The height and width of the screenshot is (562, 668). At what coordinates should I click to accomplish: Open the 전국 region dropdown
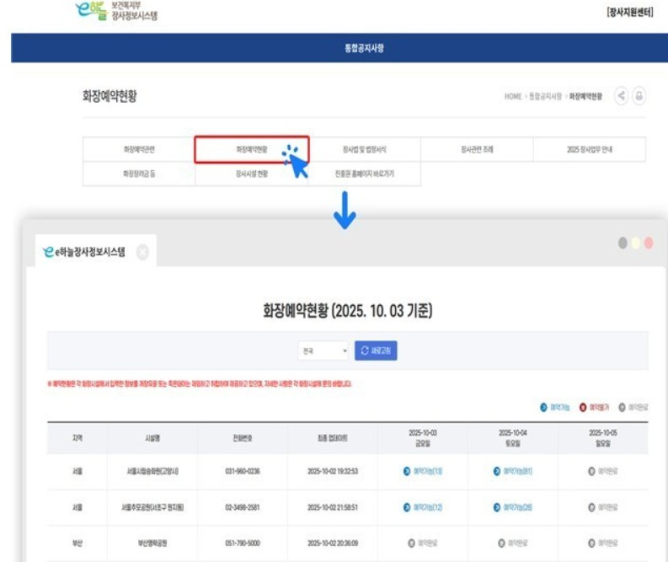tap(323, 351)
